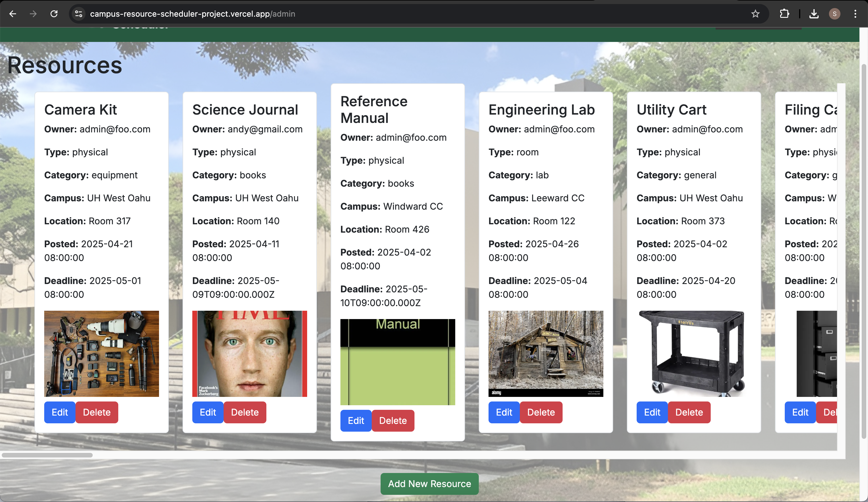
Task: Open Chrome three-dot menu
Action: tap(855, 14)
